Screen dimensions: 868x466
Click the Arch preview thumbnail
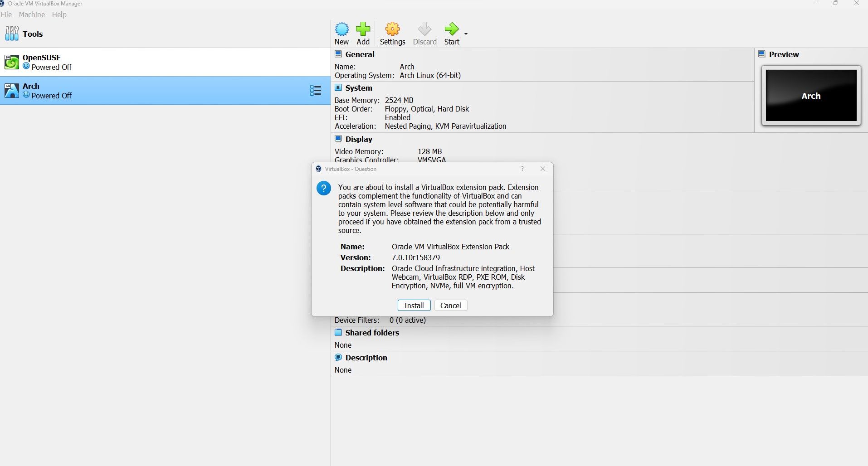pyautogui.click(x=810, y=96)
